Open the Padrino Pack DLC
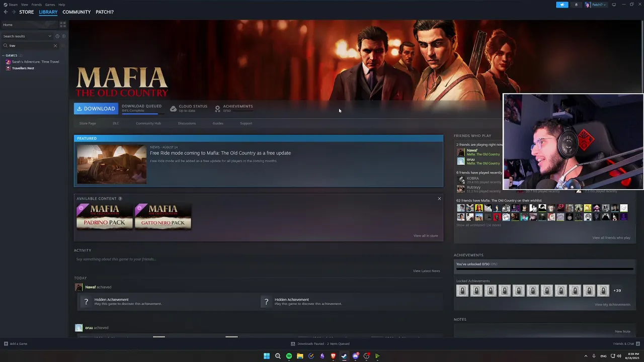Viewport: 644px width, 362px height. click(105, 216)
